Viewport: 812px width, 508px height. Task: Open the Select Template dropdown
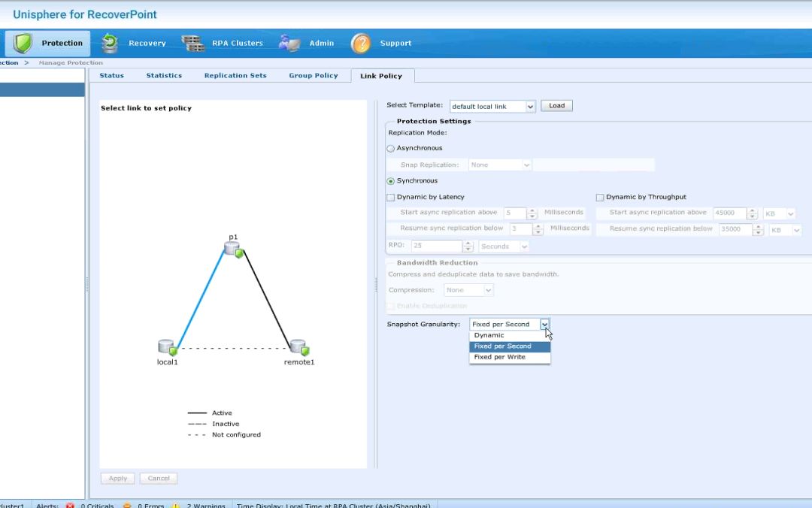492,106
